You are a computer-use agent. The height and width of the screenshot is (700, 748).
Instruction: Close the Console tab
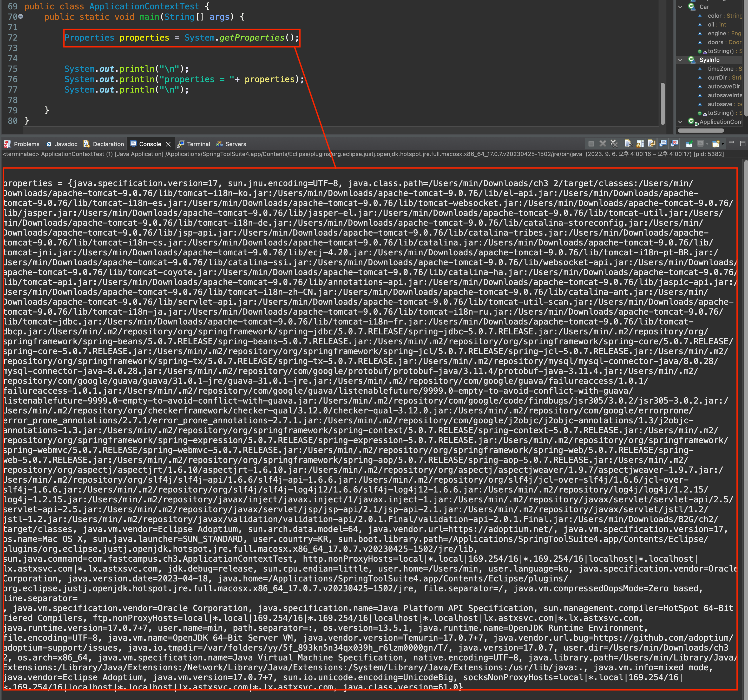168,144
